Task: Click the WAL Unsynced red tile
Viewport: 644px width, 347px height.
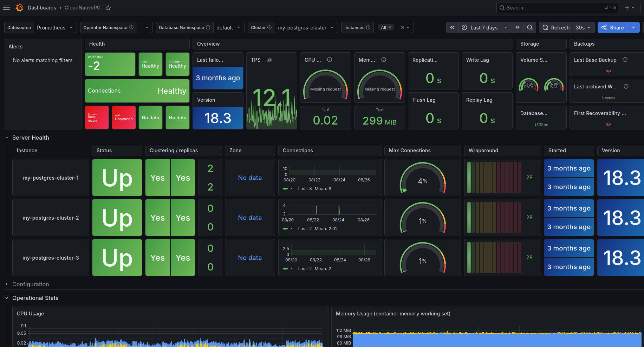Action: [124, 118]
